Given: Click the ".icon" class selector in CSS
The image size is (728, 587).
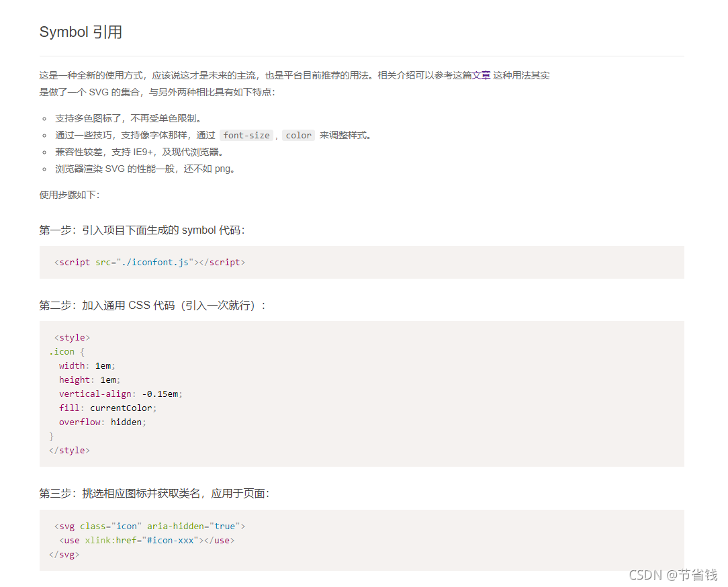Looking at the screenshot, I should click(x=61, y=351).
